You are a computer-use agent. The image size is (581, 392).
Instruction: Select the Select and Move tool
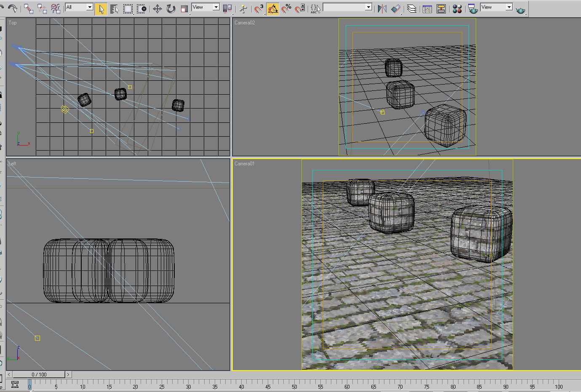point(157,8)
